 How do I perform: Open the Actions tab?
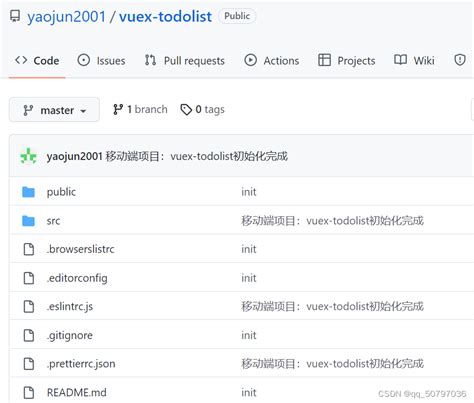coord(272,61)
